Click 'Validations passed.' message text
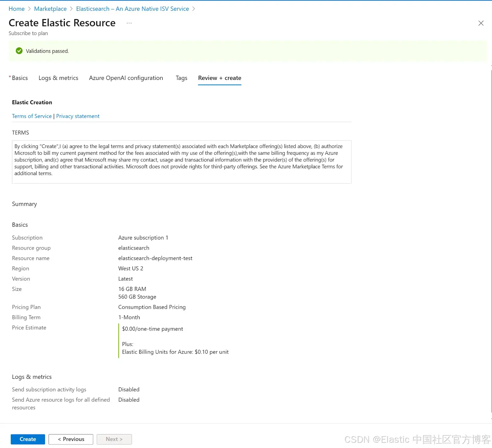Viewport: 492px width, 448px height. point(47,51)
